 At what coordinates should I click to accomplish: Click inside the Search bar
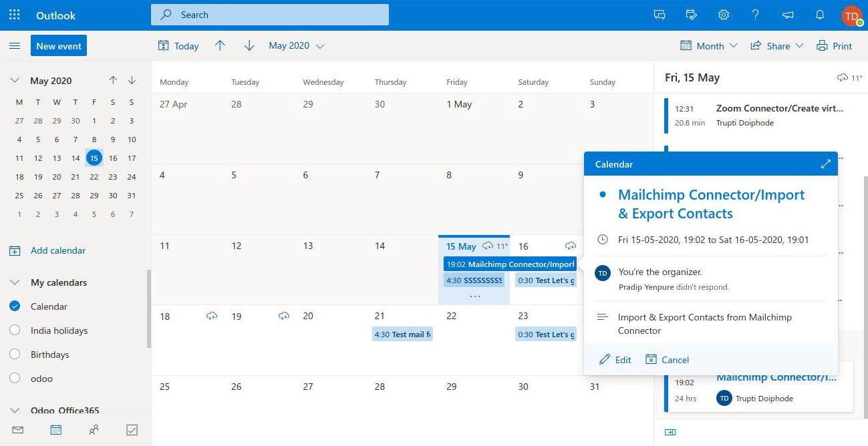click(269, 14)
